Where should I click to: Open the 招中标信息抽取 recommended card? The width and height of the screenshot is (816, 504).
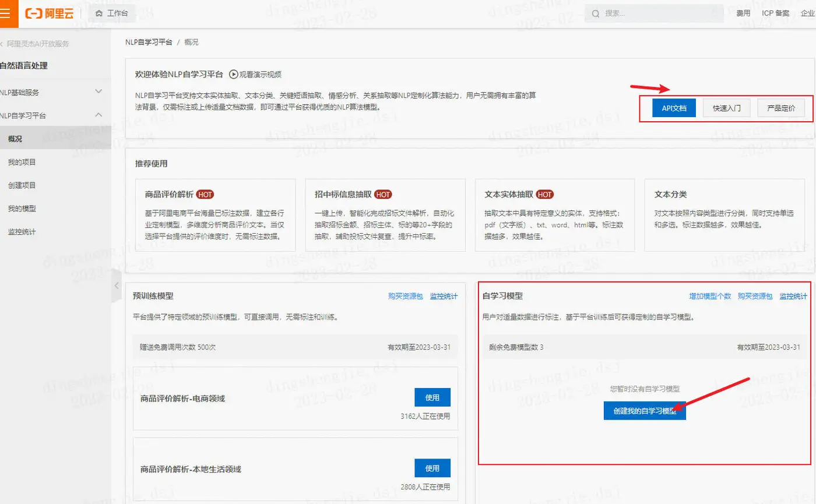[385, 215]
